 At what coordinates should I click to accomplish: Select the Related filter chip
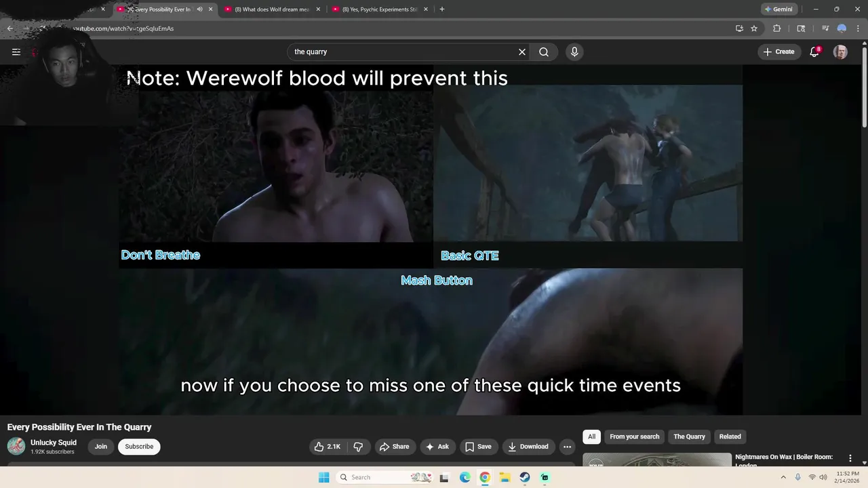coord(730,436)
